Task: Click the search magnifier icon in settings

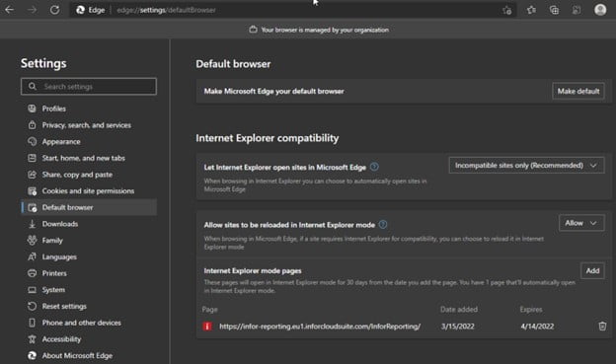Action: coord(33,86)
